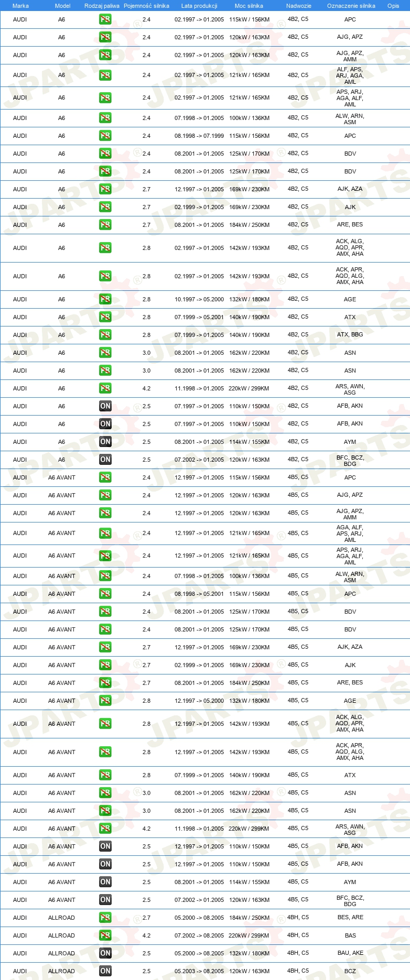The image size is (410, 980).
Task: Click 4BH, C5 body in ALLROAD BAS row
Action: (x=298, y=935)
